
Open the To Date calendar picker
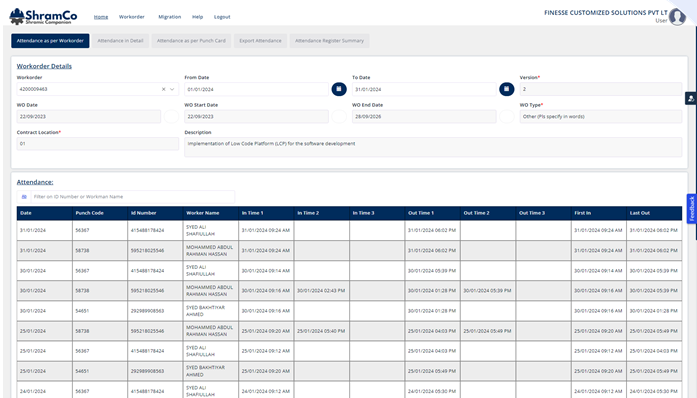coord(506,89)
